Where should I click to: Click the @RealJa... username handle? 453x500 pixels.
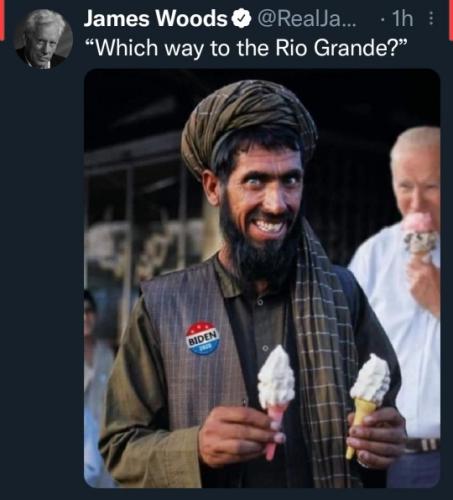[305, 19]
